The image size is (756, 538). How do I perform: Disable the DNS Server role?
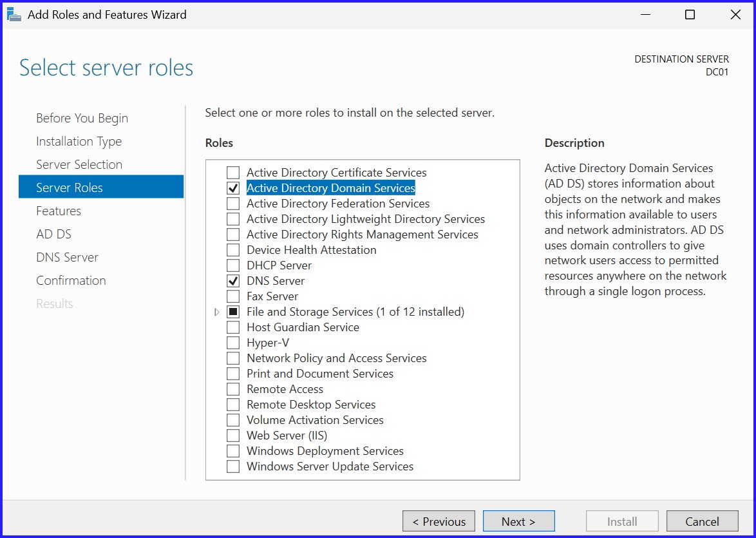coord(234,280)
